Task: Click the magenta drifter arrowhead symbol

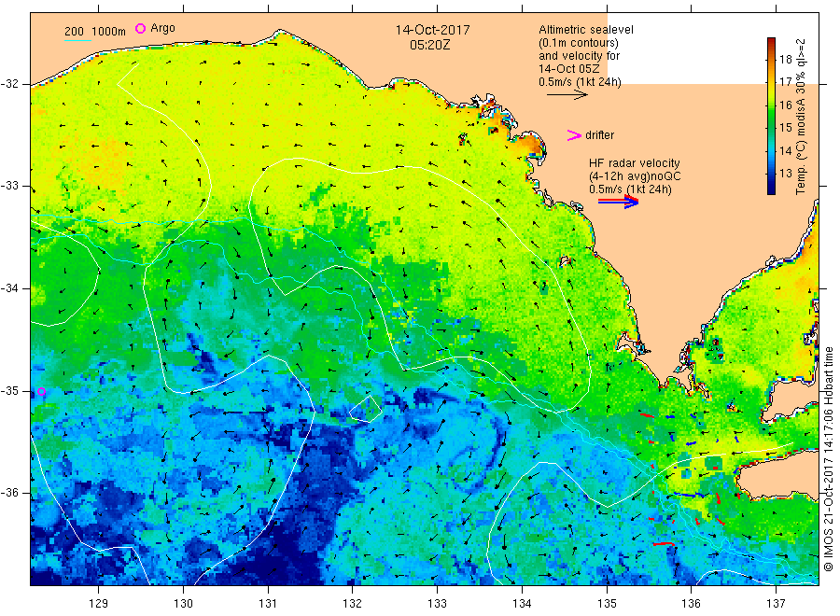Action: coord(574,135)
